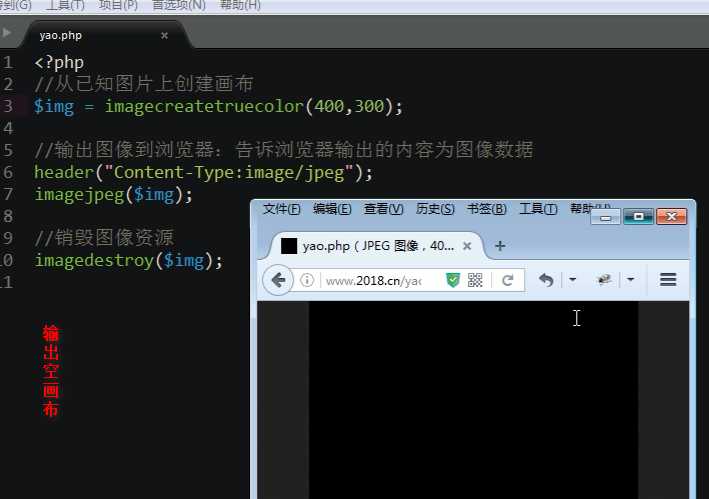
Task: Reload the page with refresh icon
Action: pyautogui.click(x=507, y=281)
